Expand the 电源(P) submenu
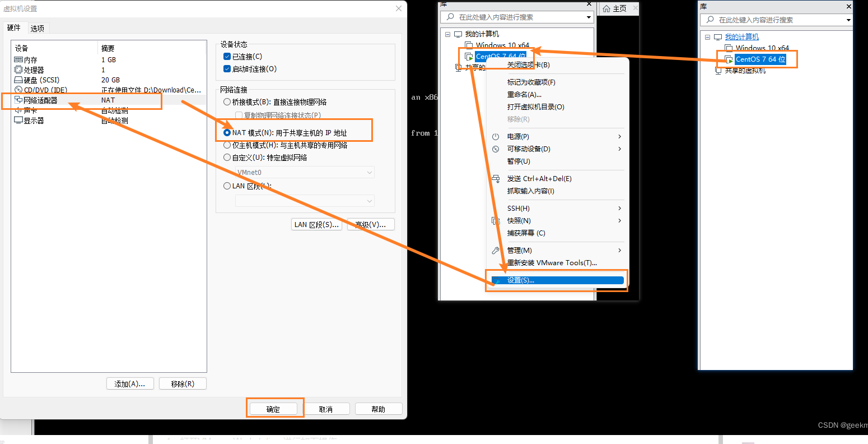868x444 pixels. [x=619, y=137]
